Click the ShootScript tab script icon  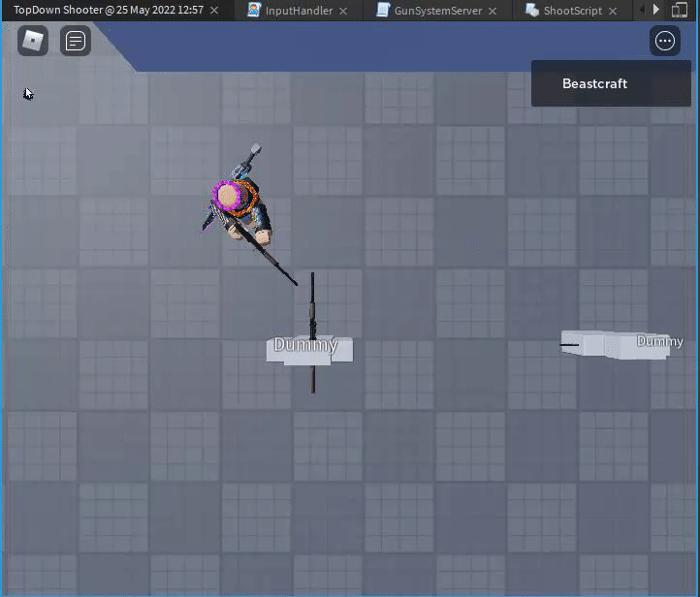tap(531, 10)
